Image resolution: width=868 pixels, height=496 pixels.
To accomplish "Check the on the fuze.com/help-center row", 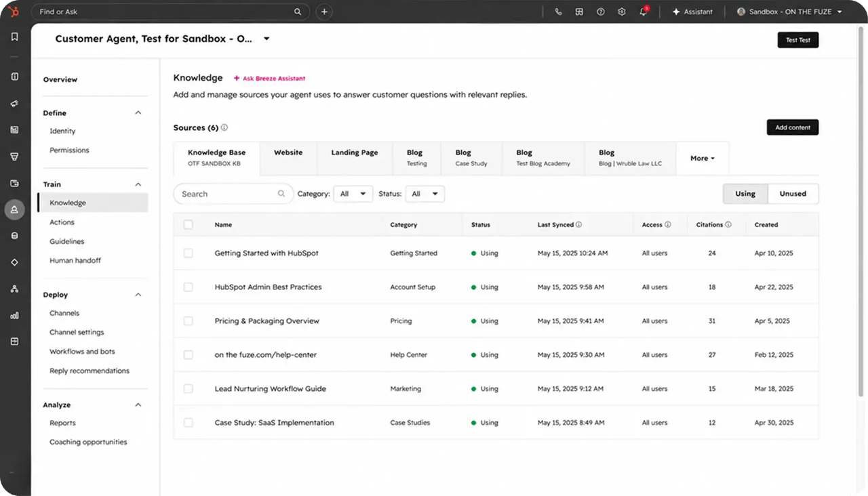I will pyautogui.click(x=188, y=354).
